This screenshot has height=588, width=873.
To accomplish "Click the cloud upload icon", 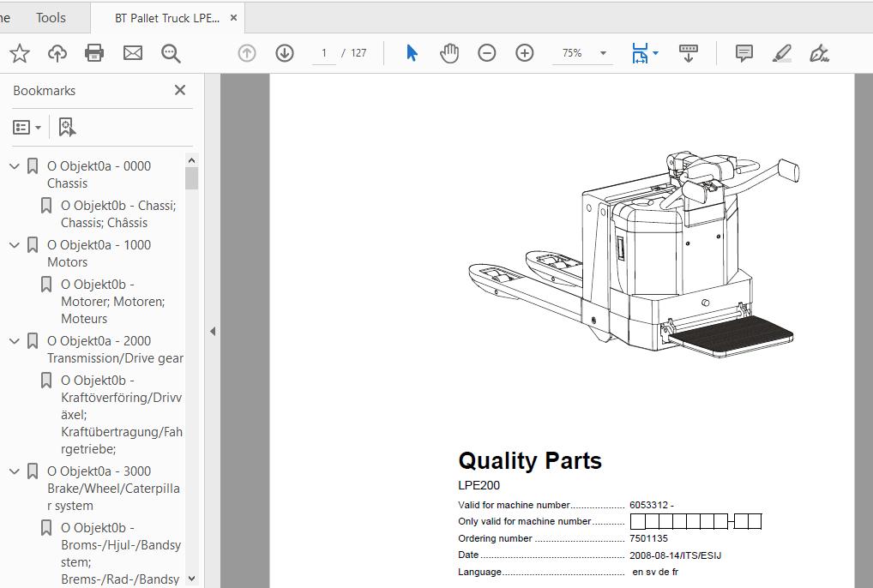I will (x=57, y=53).
